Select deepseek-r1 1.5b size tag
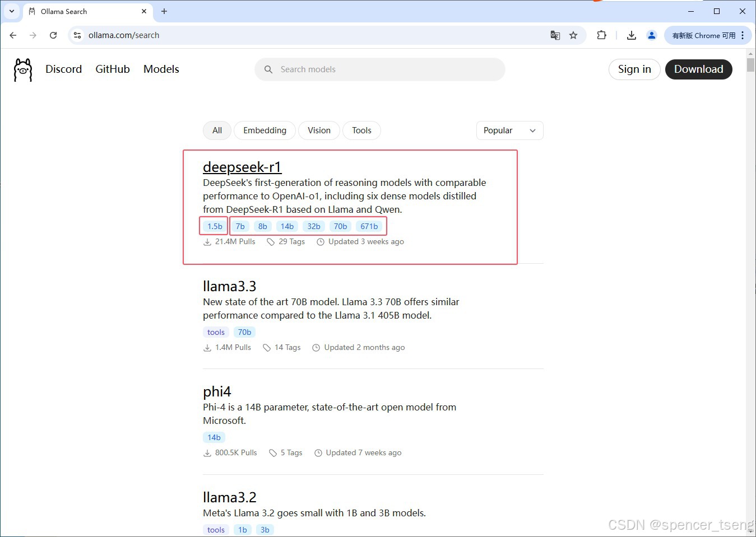Image resolution: width=756 pixels, height=537 pixels. tap(215, 226)
